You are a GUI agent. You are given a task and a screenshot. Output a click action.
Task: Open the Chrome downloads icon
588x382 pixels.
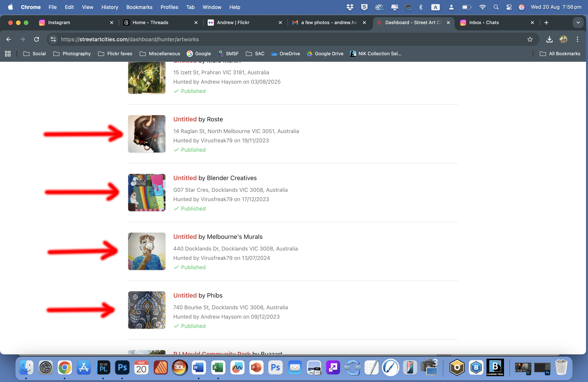tap(549, 39)
